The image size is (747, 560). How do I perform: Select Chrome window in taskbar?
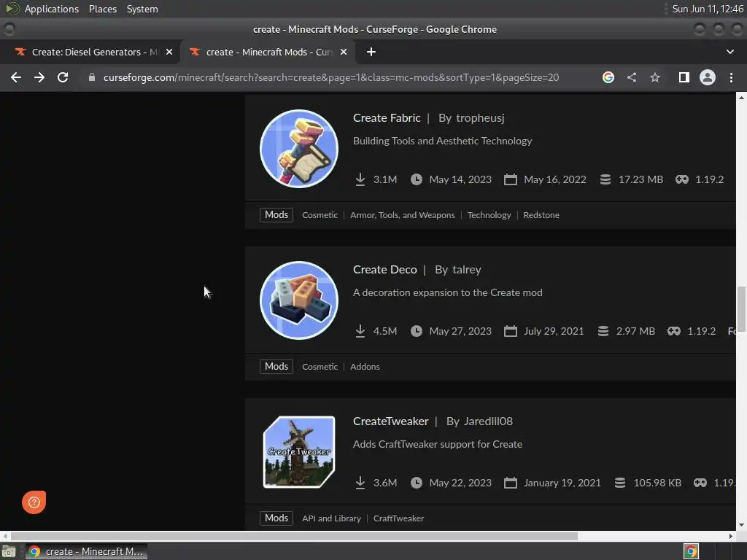[87, 551]
